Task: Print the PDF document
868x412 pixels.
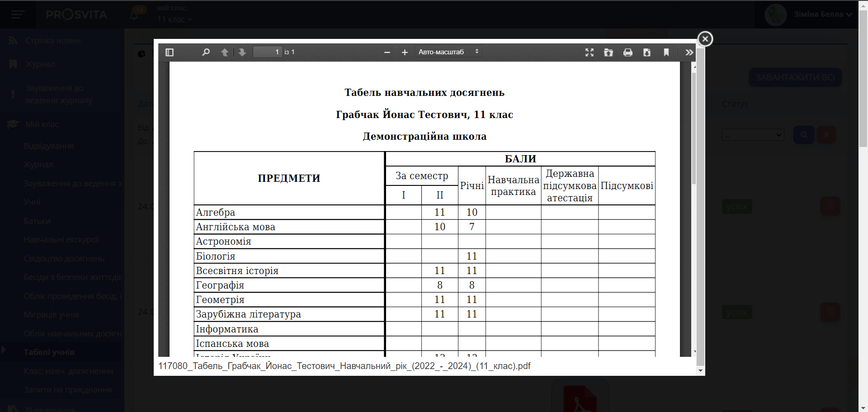Action: coord(628,52)
